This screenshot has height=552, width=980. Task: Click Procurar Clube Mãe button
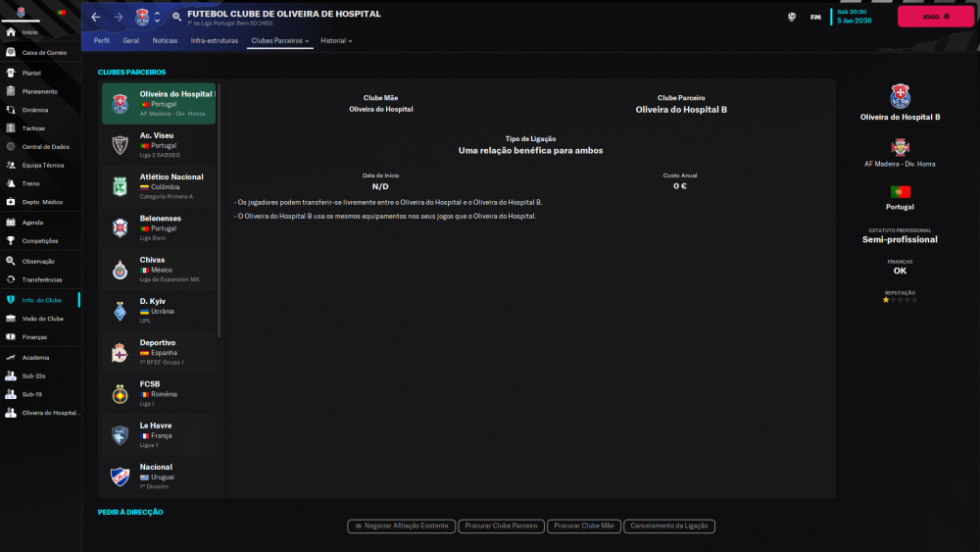(584, 527)
